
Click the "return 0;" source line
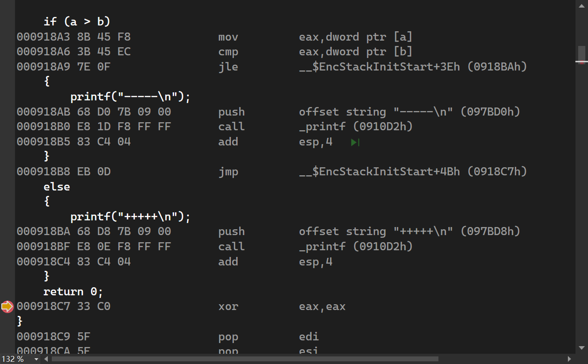point(73,292)
